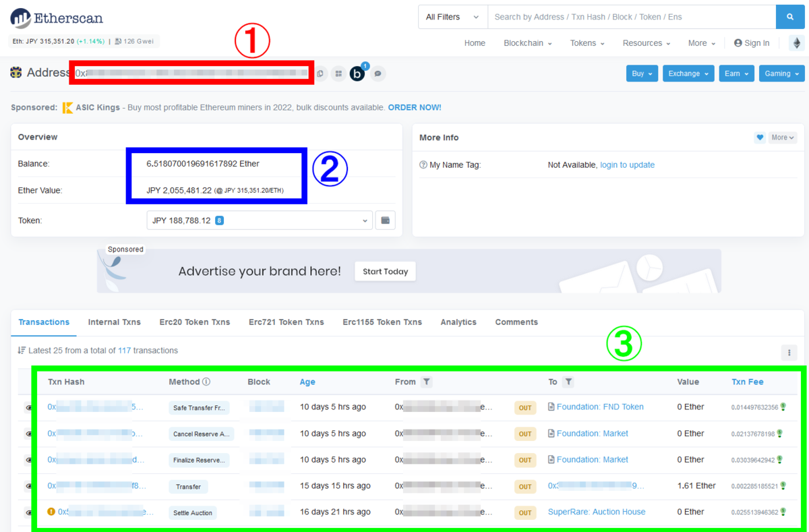Click the Txn Fee column header link
This screenshot has height=532, width=809.
point(748,382)
